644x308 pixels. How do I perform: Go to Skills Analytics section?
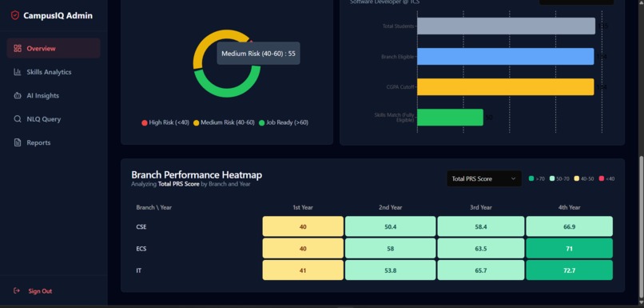tap(54, 72)
